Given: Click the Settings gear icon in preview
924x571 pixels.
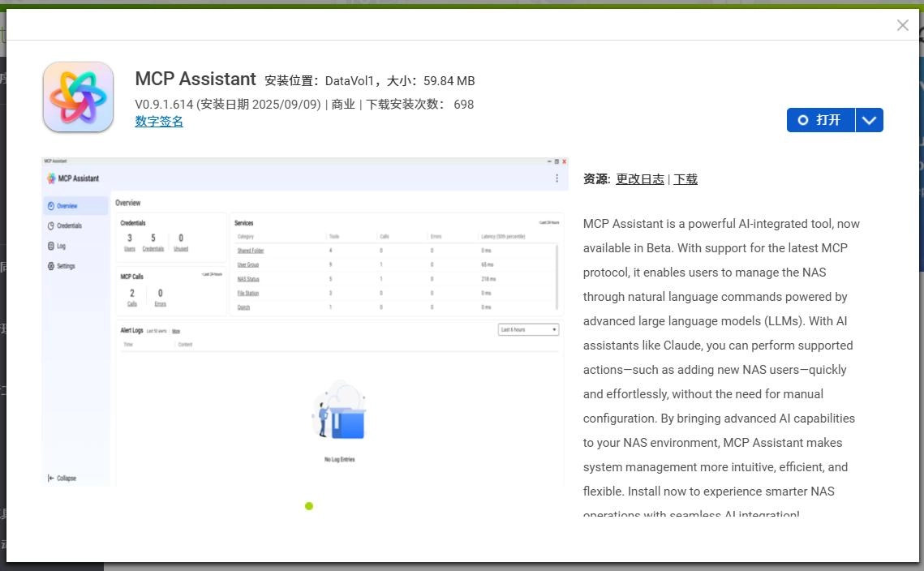Looking at the screenshot, I should point(51,266).
